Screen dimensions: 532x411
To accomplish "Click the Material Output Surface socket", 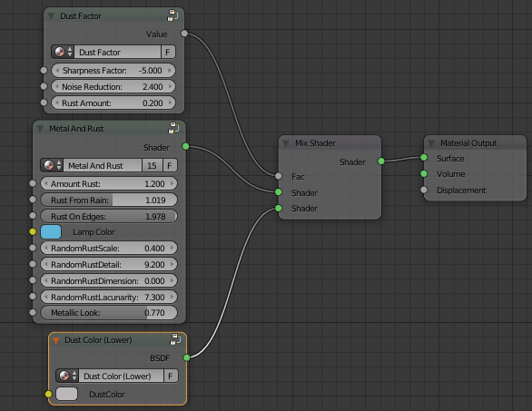I will click(424, 157).
